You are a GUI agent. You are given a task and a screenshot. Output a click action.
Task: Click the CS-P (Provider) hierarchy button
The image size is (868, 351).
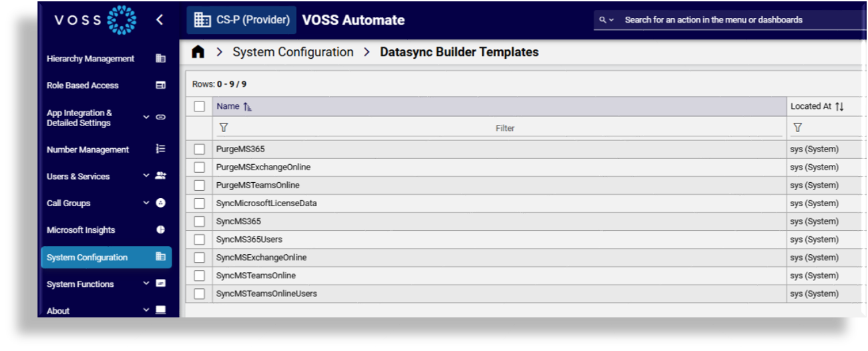tap(242, 20)
